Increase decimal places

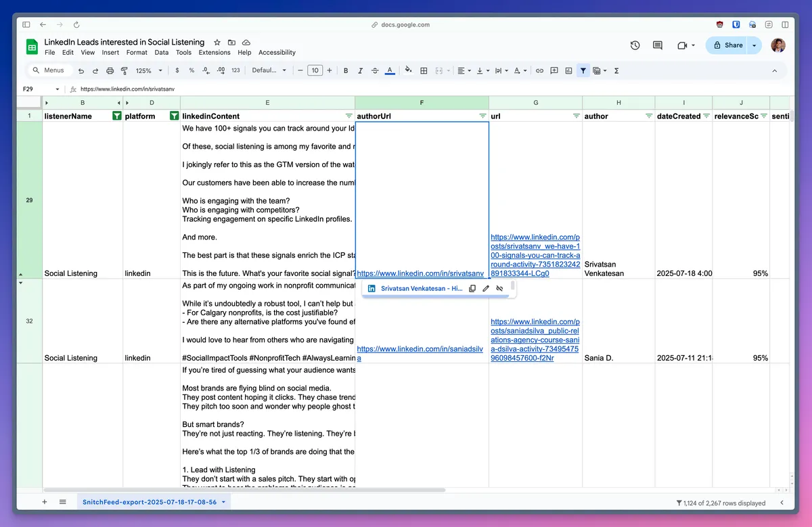(221, 70)
